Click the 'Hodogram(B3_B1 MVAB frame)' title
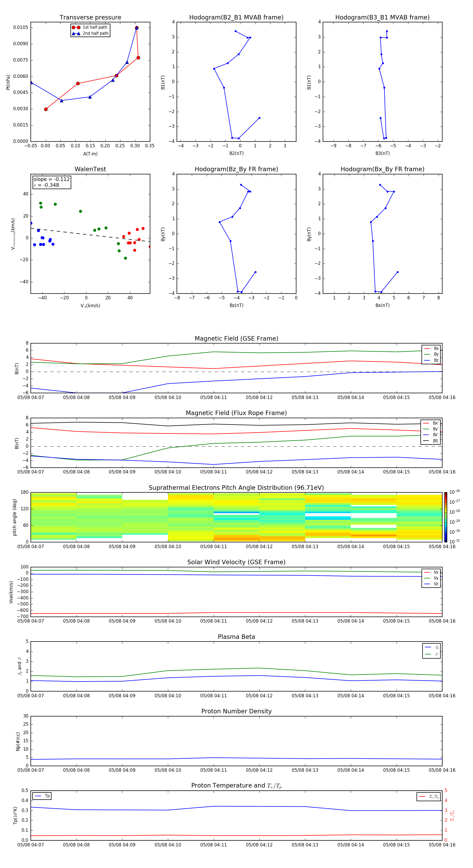The image size is (473, 868). 382,18
